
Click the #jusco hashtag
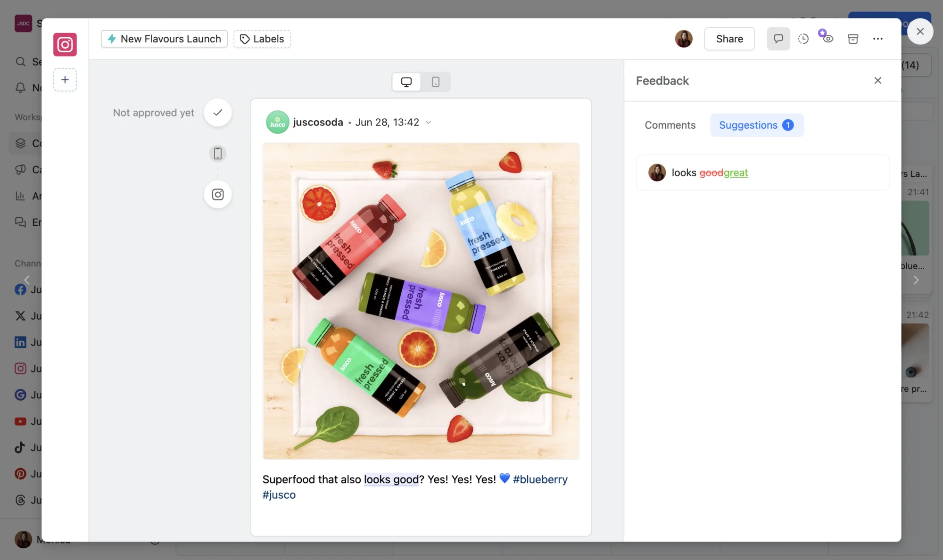[279, 495]
